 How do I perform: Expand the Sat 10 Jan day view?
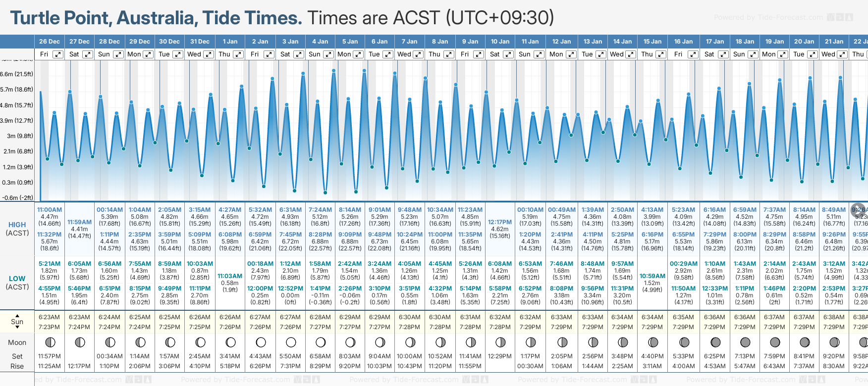(508, 54)
